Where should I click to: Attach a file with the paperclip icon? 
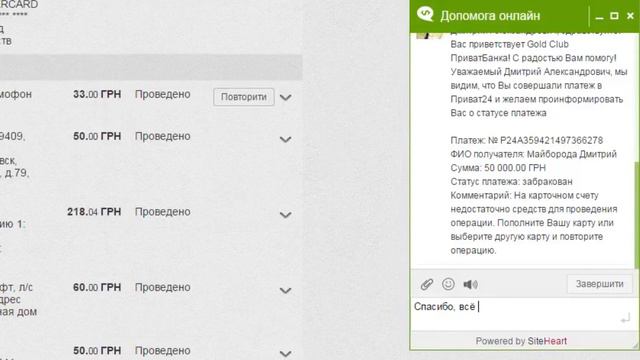point(427,284)
